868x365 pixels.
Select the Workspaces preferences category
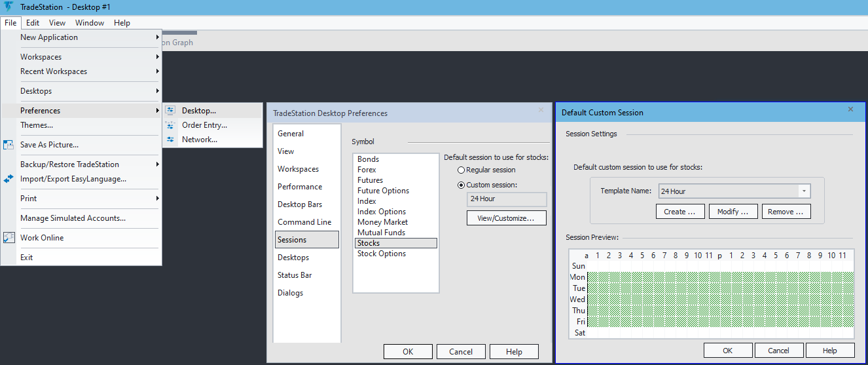click(307, 169)
